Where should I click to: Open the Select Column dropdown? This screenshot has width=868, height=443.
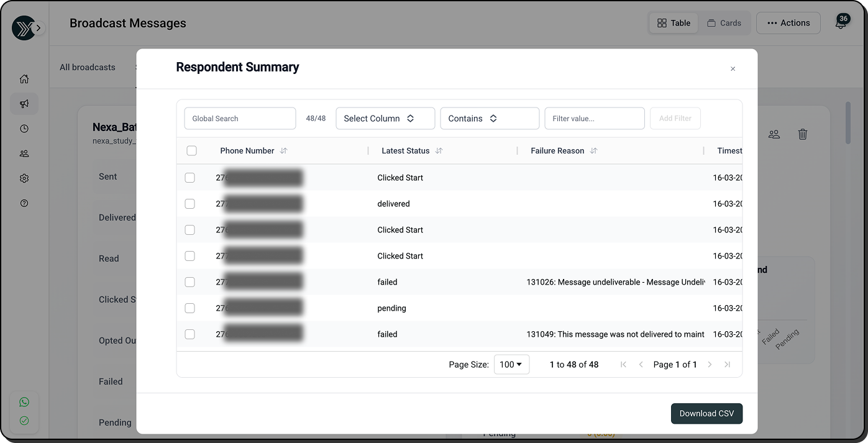pyautogui.click(x=385, y=119)
